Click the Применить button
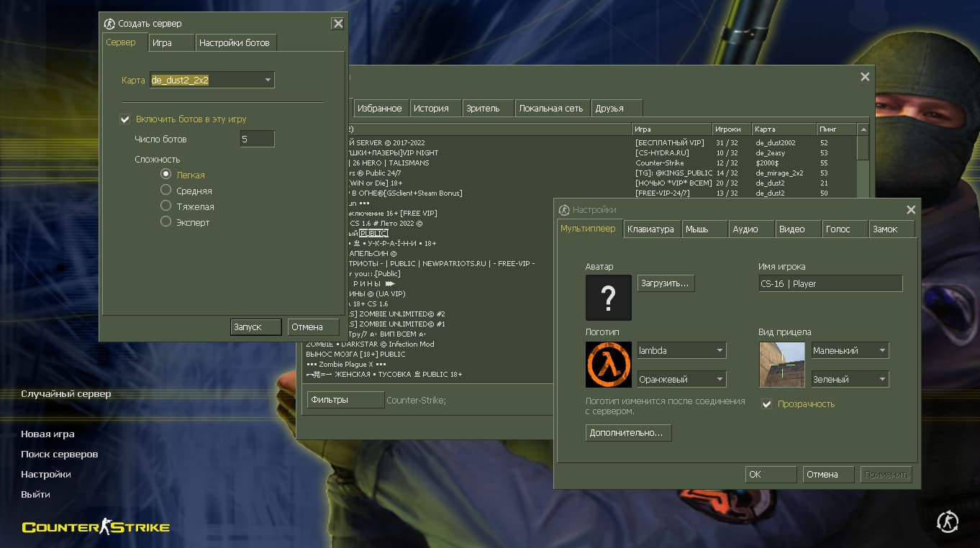 click(x=886, y=475)
